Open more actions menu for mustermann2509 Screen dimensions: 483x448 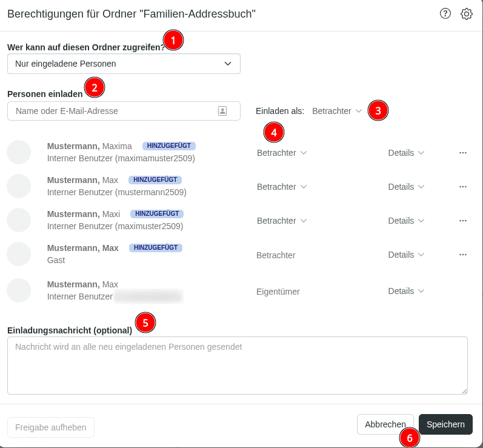[x=463, y=187]
